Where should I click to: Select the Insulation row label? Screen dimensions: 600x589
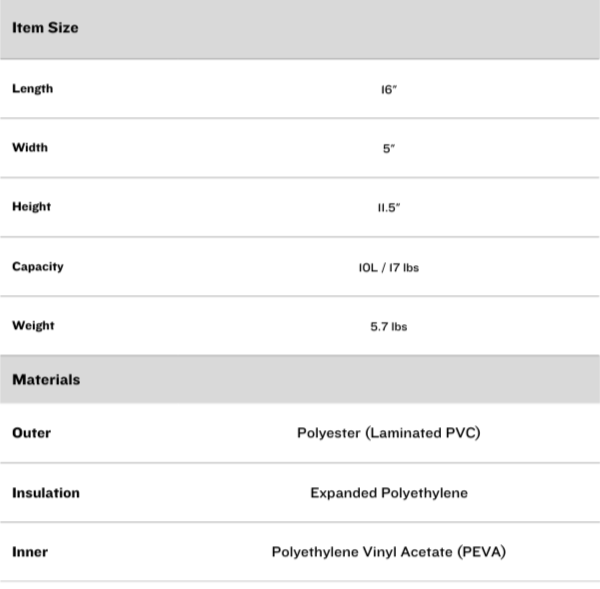coord(46,492)
